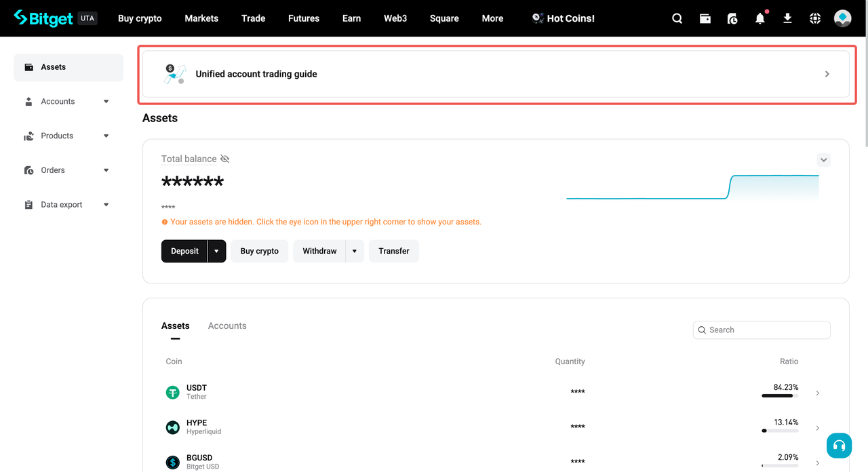Open the Withdraw dropdown arrow
Viewport: 868px width, 472px height.
pyautogui.click(x=355, y=251)
